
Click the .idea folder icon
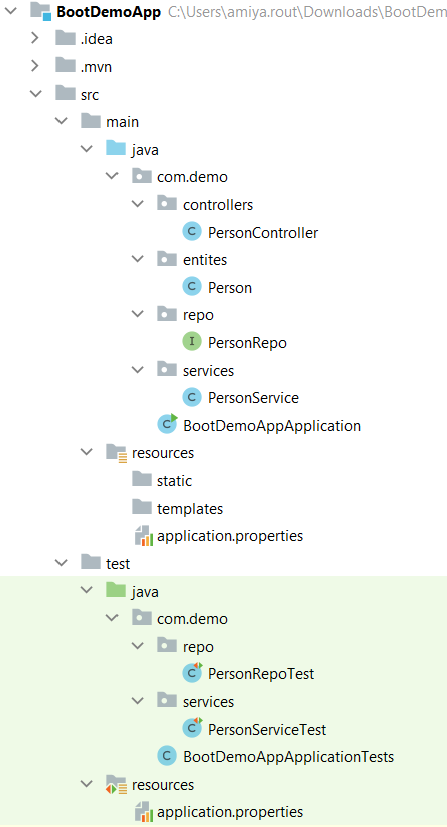click(x=65, y=37)
